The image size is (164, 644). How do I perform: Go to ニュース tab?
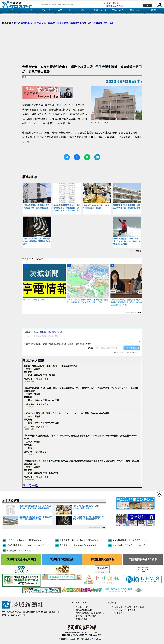[x=28, y=10]
